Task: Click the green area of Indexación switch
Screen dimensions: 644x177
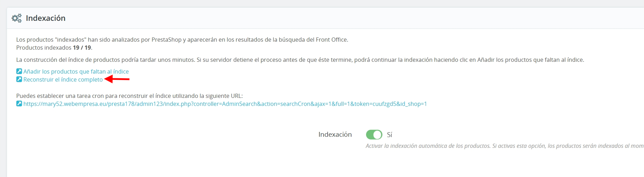Action: (370, 135)
